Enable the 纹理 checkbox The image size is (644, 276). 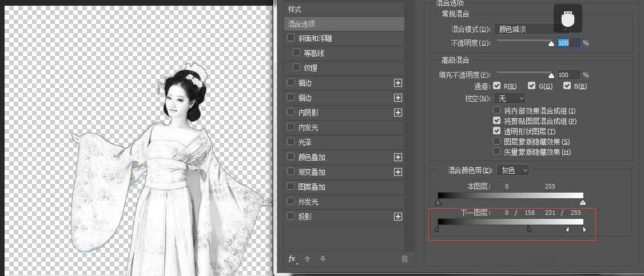point(296,67)
